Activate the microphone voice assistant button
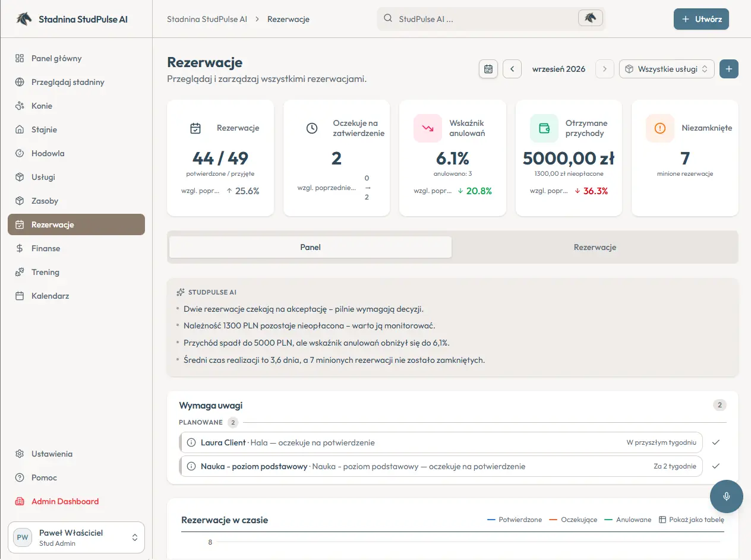The height and width of the screenshot is (560, 751). click(727, 496)
